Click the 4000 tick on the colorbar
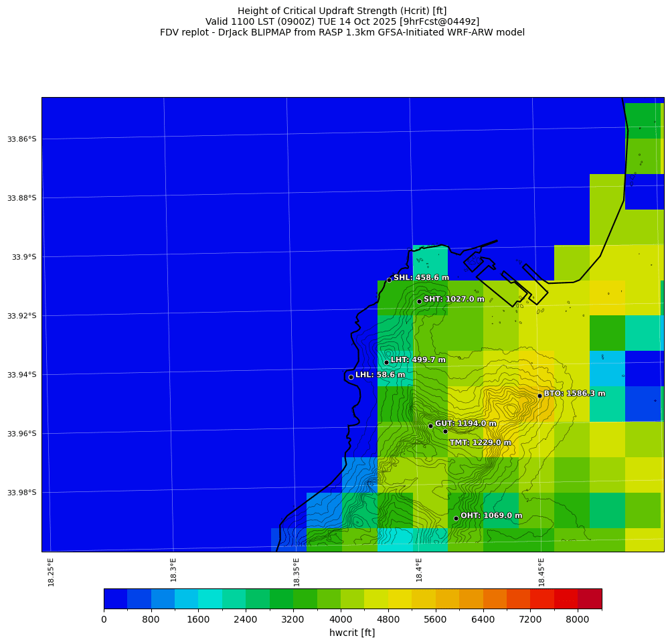The height and width of the screenshot is (644, 670). pyautogui.click(x=341, y=620)
